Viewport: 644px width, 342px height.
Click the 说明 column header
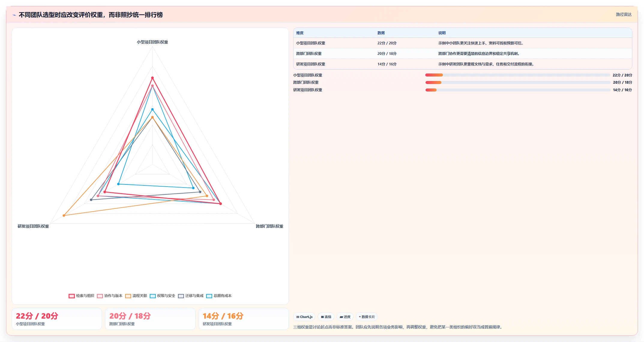pos(442,33)
